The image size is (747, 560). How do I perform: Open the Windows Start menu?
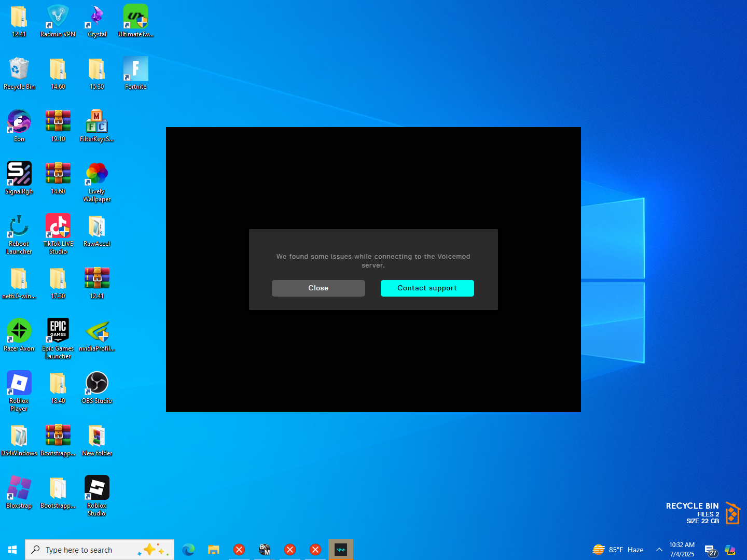(12, 550)
